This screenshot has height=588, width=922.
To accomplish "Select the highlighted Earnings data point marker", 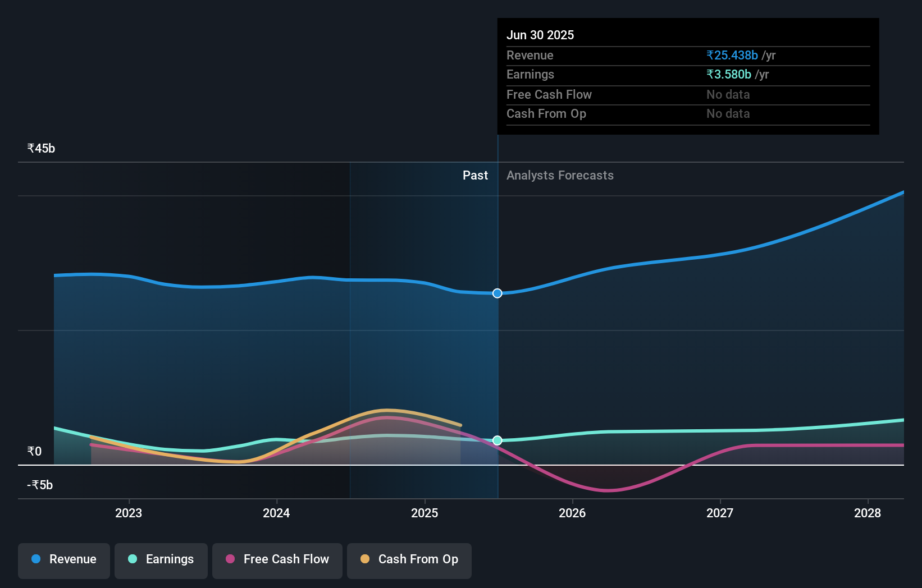I will coord(497,440).
